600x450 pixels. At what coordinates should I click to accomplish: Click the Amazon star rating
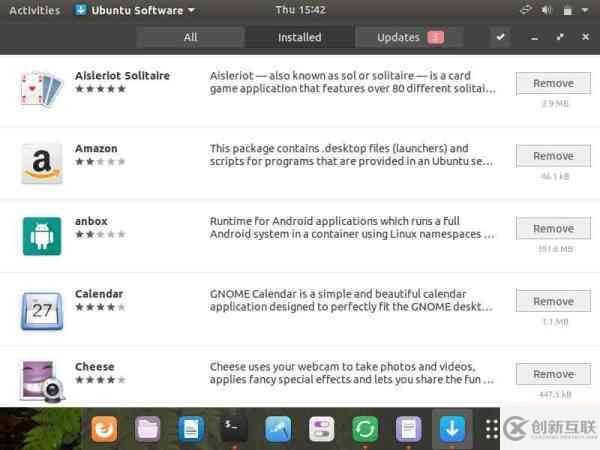tap(100, 161)
